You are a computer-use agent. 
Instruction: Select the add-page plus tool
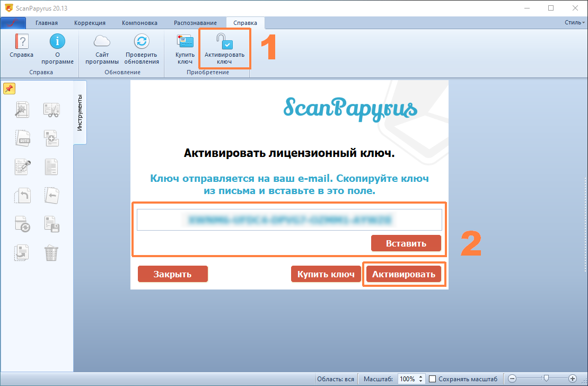(51, 138)
